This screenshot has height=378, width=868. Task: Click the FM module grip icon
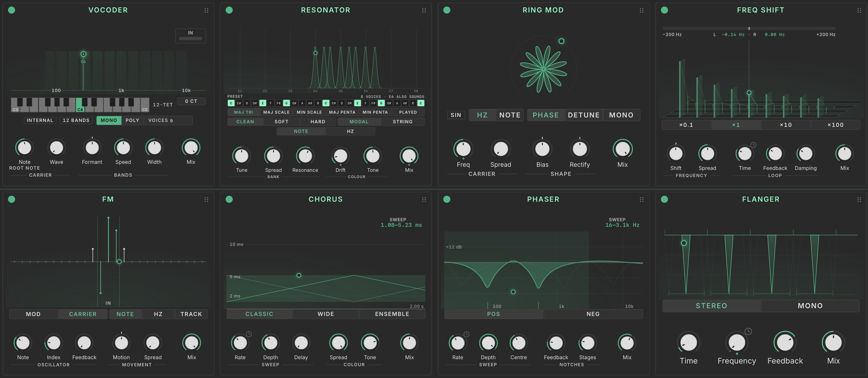(206, 199)
